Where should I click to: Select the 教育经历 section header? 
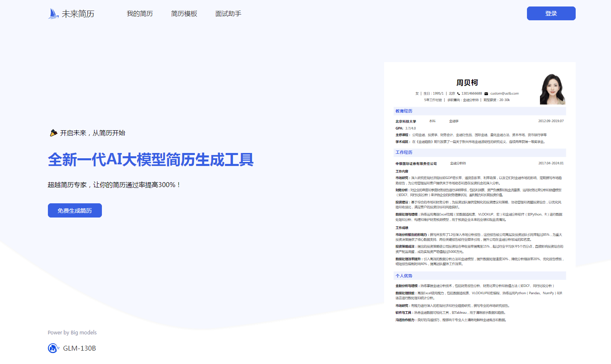click(x=404, y=111)
